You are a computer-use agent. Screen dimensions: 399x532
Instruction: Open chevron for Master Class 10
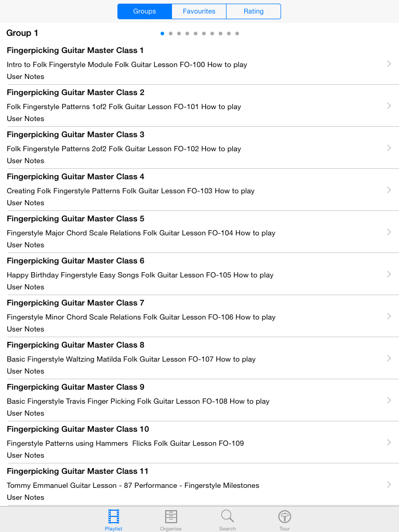click(389, 442)
